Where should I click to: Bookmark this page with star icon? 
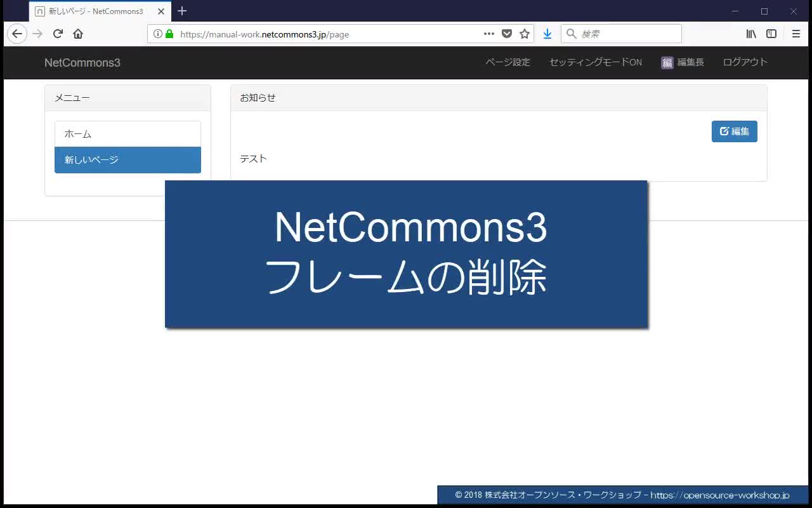point(525,34)
